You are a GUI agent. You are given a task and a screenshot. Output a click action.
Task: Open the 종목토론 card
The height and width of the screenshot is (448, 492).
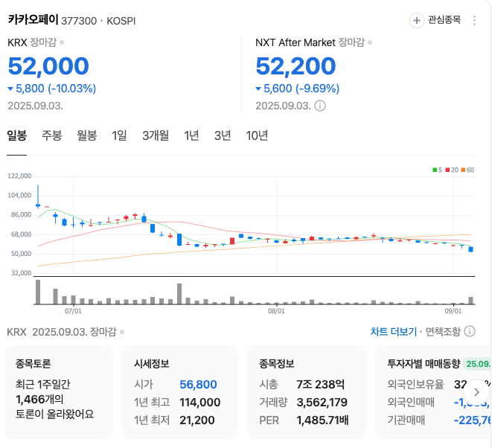pyautogui.click(x=58, y=392)
